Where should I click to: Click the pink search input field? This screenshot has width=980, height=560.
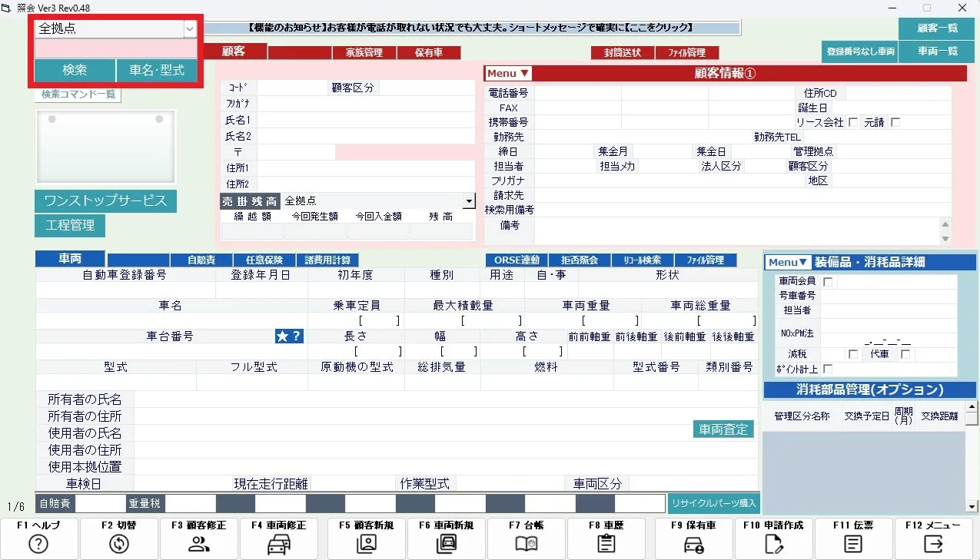click(115, 48)
